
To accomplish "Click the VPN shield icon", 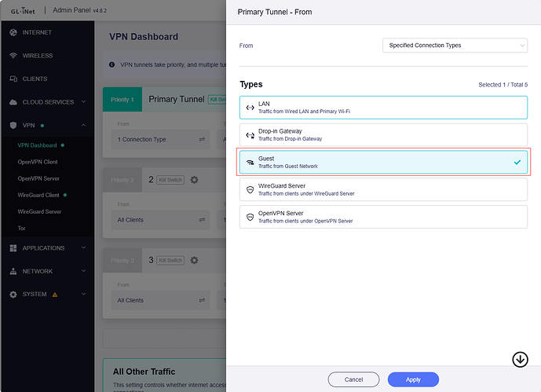I will [13, 126].
